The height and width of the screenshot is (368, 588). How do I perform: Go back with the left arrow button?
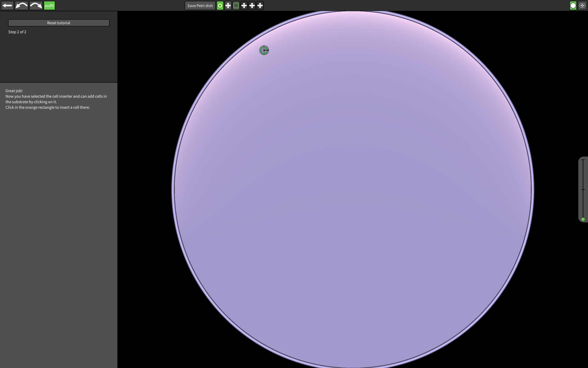coord(7,6)
